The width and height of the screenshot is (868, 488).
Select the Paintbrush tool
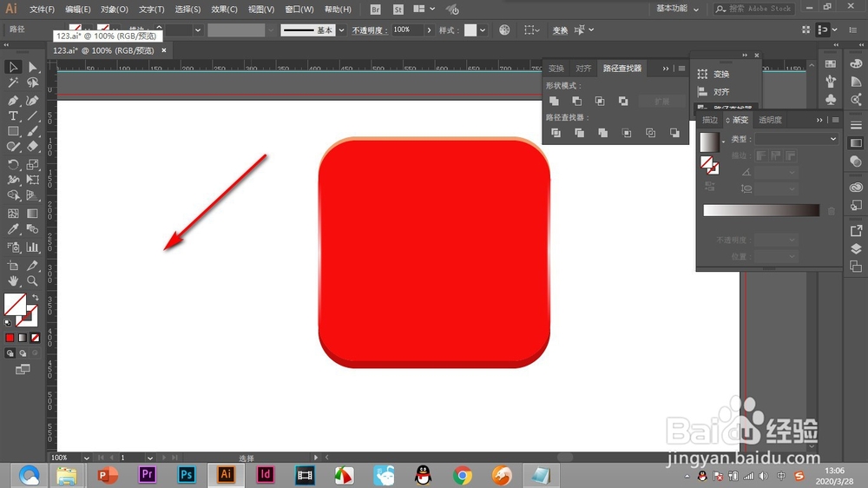click(33, 131)
